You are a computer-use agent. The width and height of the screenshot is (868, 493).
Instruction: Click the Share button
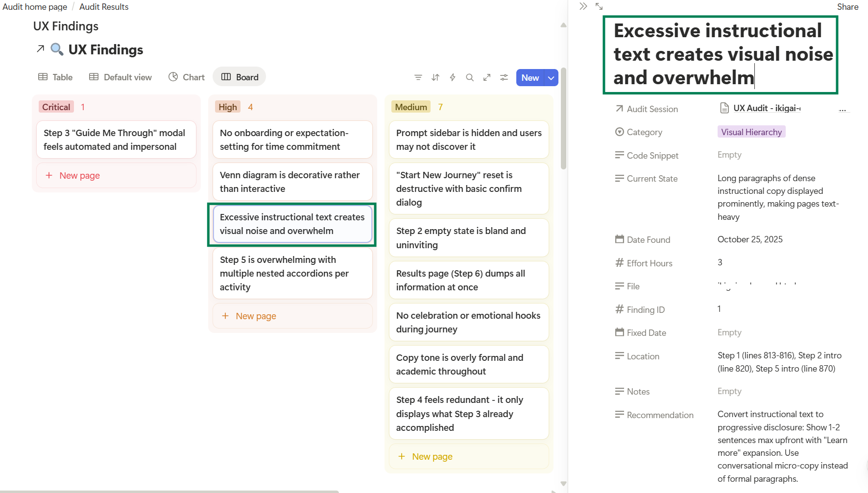click(847, 6)
